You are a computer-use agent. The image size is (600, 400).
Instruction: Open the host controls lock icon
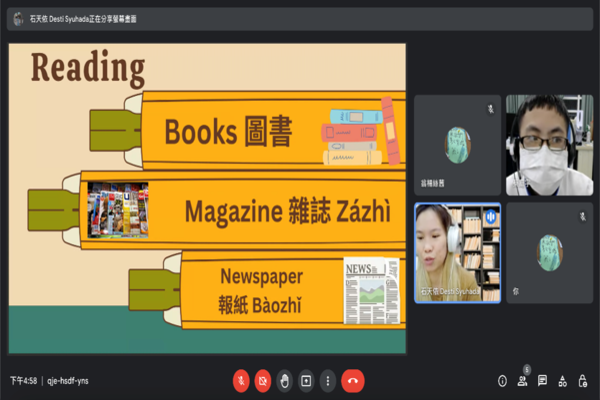(582, 380)
